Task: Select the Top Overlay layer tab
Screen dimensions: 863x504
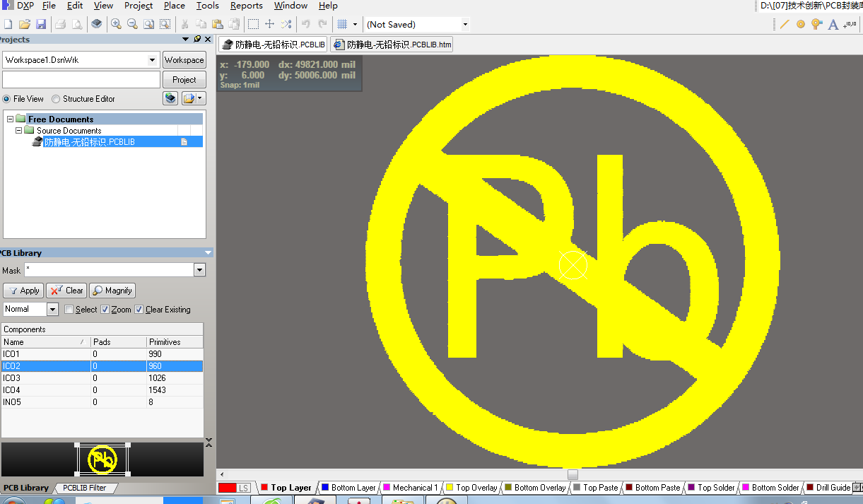Action: click(x=471, y=488)
